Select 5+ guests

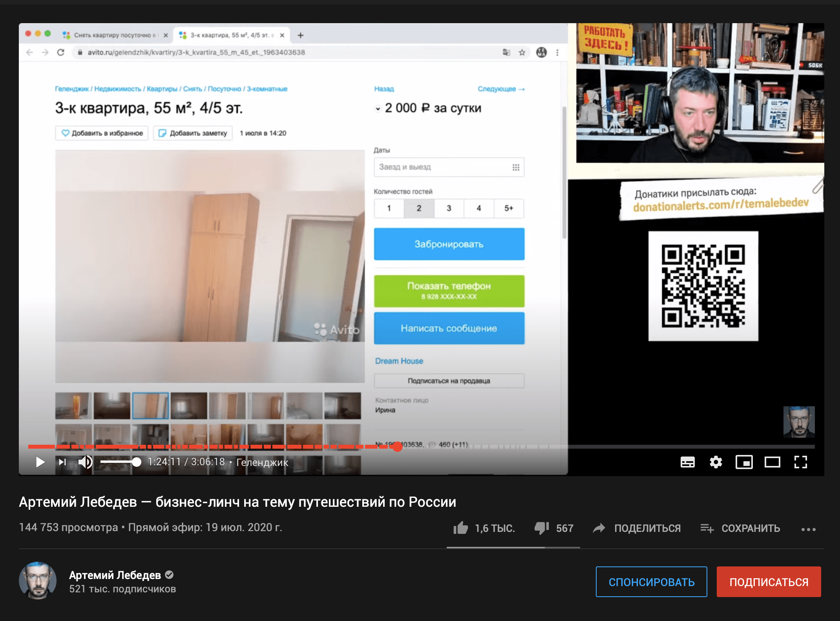(x=509, y=208)
